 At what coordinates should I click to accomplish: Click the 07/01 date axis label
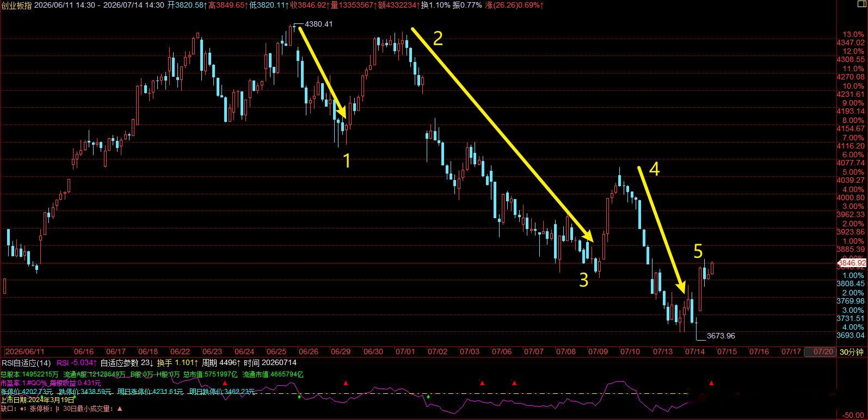(x=405, y=352)
